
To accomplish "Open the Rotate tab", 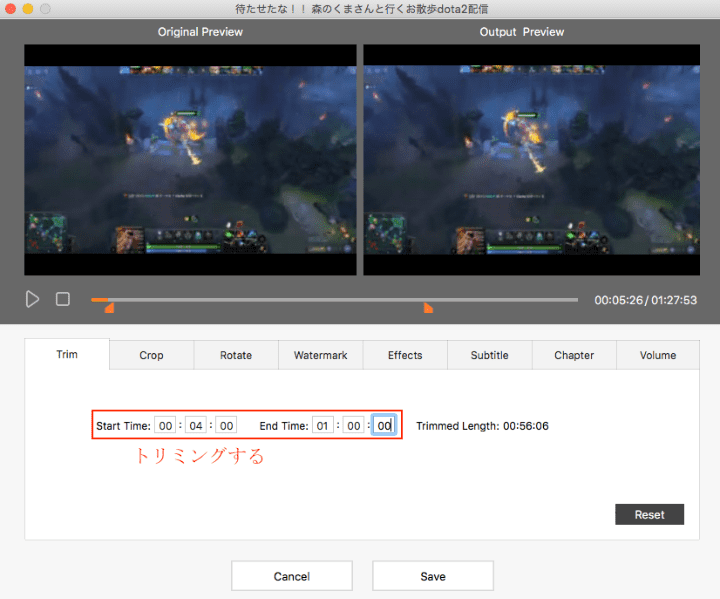I will point(236,355).
